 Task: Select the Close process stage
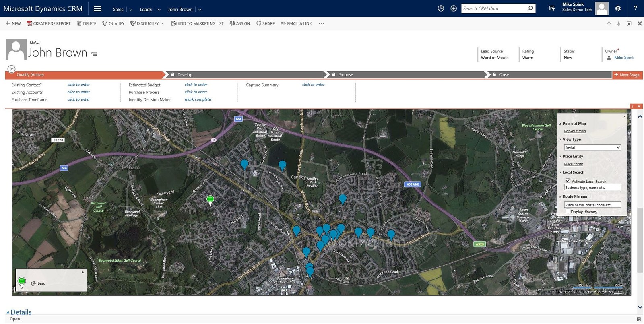point(550,74)
